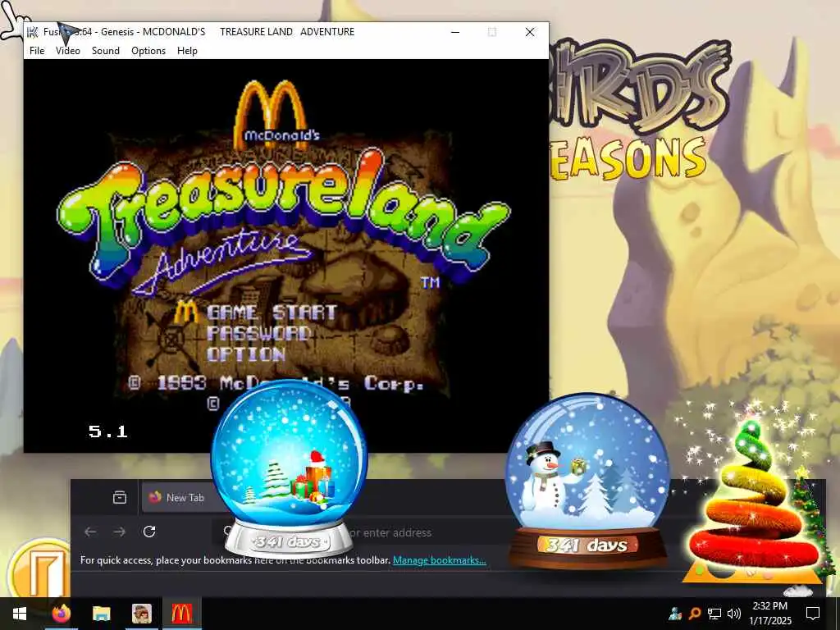Select GAME START on the game title screen
The image size is (840, 630).
point(272,313)
